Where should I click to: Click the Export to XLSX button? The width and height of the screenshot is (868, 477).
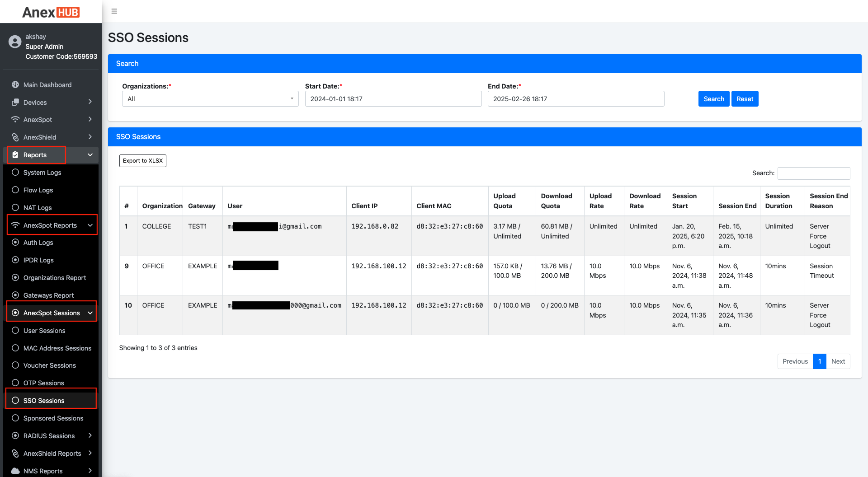142,160
